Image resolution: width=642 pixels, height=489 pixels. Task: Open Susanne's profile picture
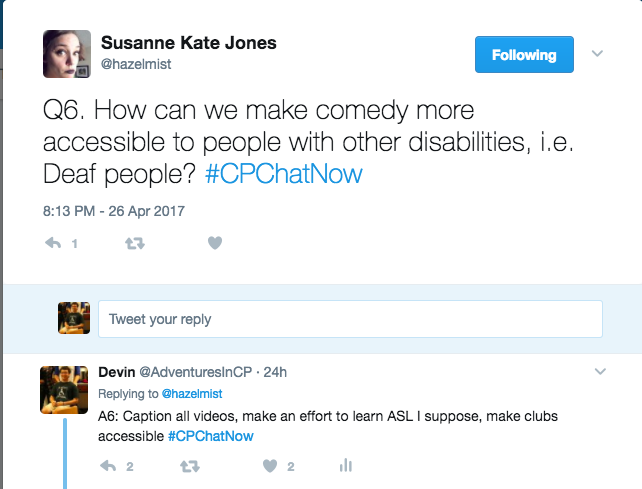pyautogui.click(x=67, y=53)
